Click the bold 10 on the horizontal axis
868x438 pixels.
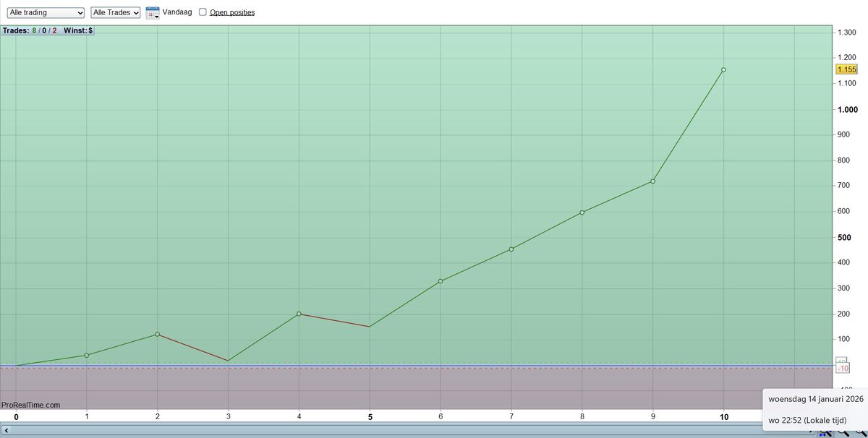coord(724,416)
